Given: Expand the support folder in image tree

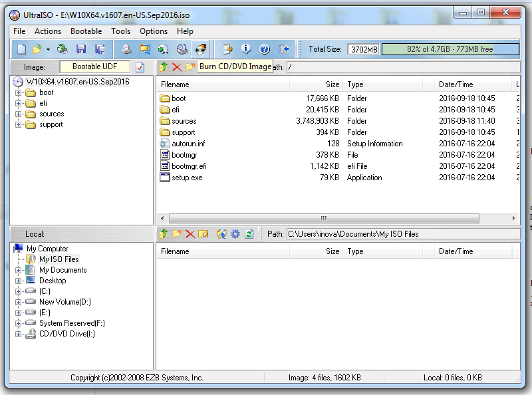Looking at the screenshot, I should tap(19, 124).
